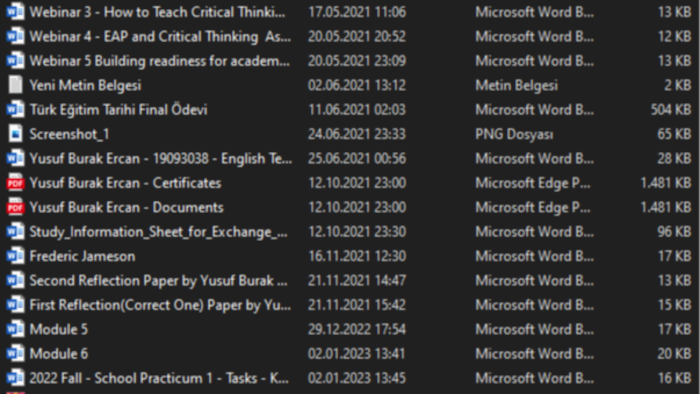The width and height of the screenshot is (700, 394).
Task: Click Microsoft Edge P... type in Certificates row
Action: 533,183
